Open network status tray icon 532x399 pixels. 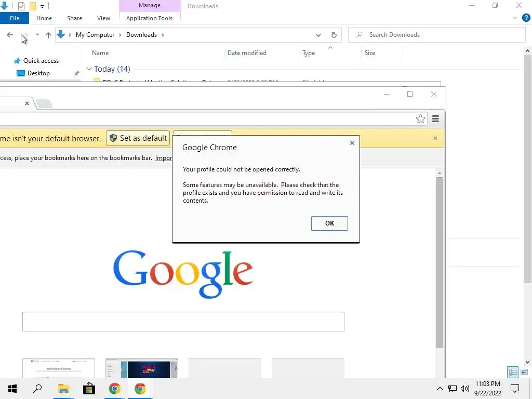pyautogui.click(x=452, y=389)
